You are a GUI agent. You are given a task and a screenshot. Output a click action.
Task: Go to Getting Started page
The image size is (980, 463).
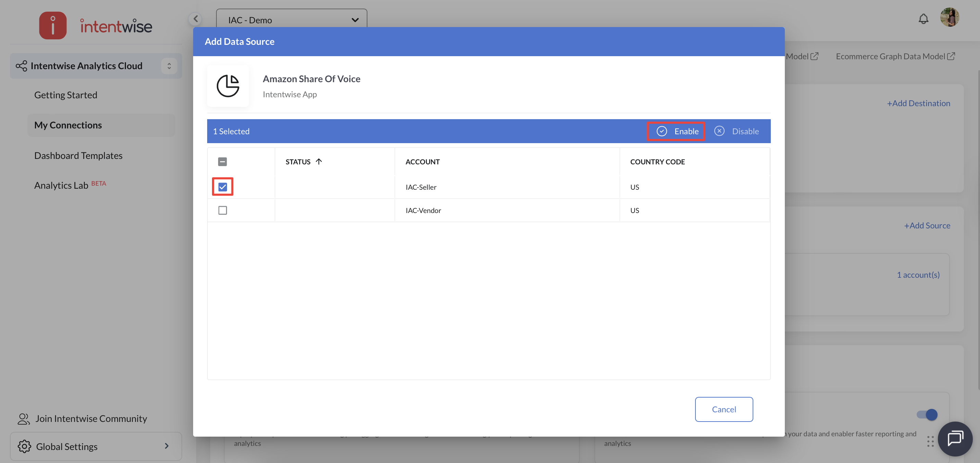point(65,95)
